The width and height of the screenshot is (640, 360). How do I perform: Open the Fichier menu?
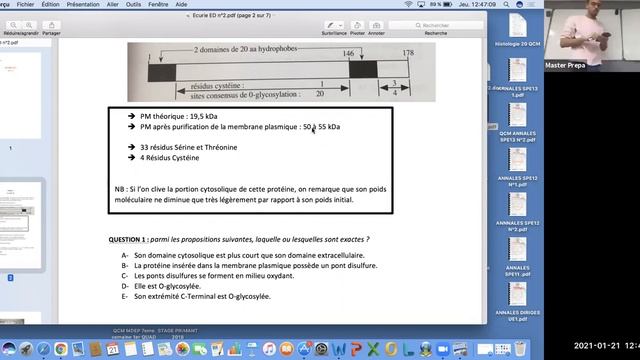tap(25, 4)
